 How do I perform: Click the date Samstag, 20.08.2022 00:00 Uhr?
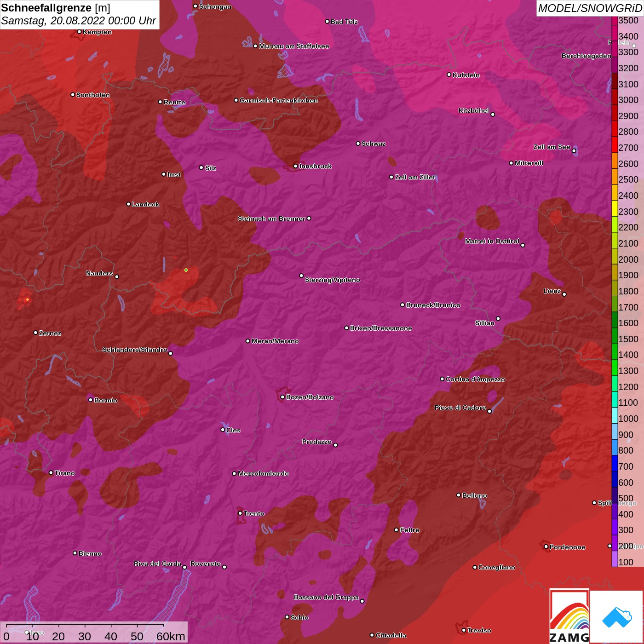tap(79, 21)
